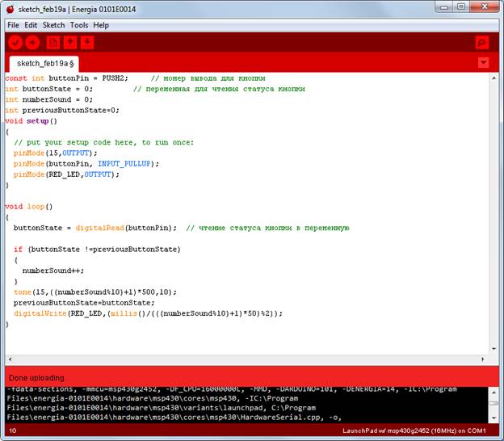
Task: Click the 'int previousButtonState=0;' line
Action: pos(62,110)
